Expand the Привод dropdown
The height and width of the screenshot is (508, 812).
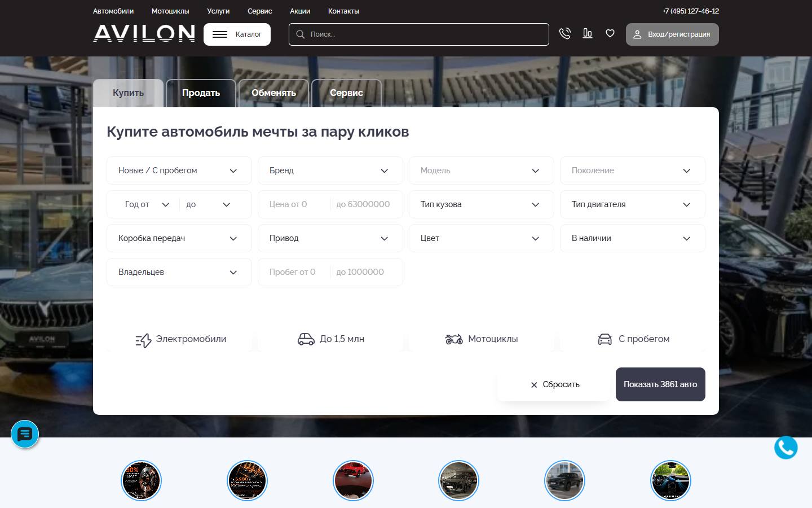pos(330,238)
